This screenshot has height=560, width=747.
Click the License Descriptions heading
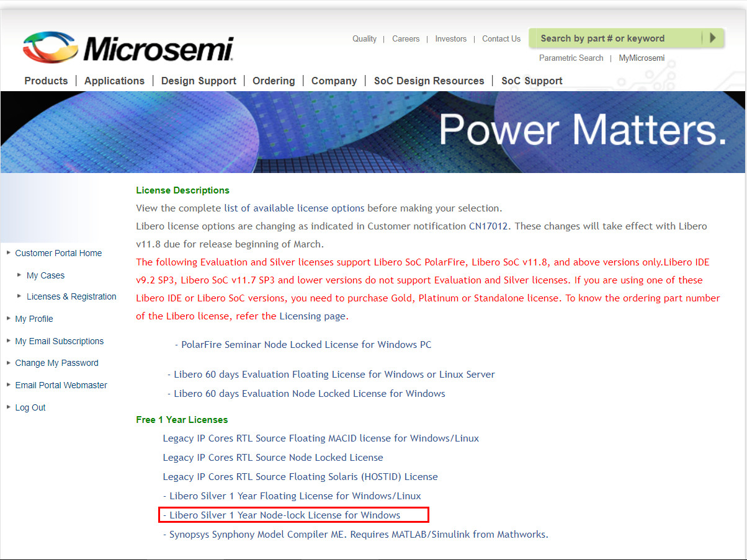coord(182,190)
